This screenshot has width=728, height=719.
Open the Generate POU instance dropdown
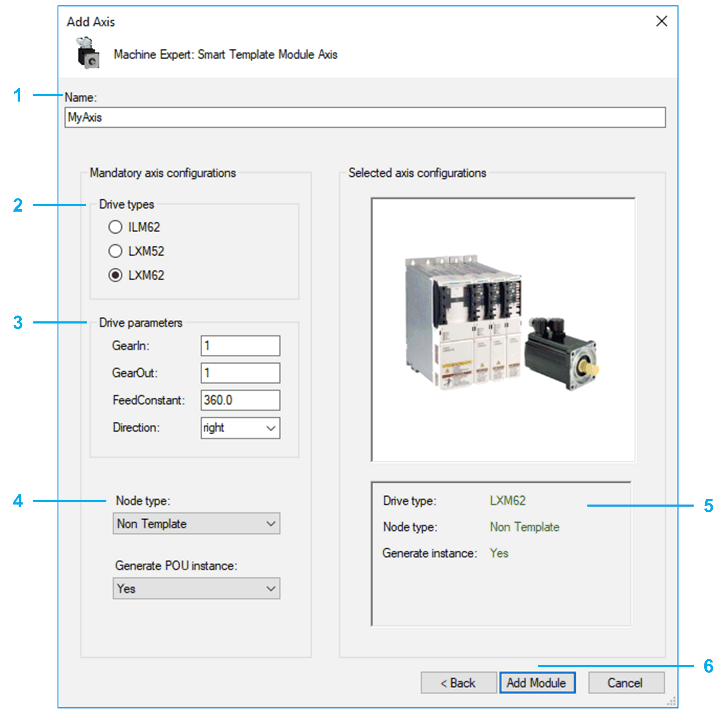coord(196,588)
